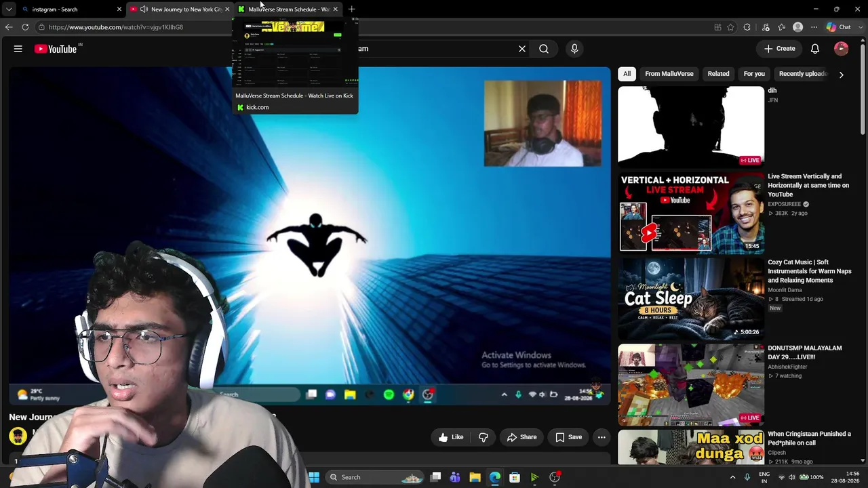This screenshot has height=488, width=868.
Task: Share this video
Action: pyautogui.click(x=522, y=437)
